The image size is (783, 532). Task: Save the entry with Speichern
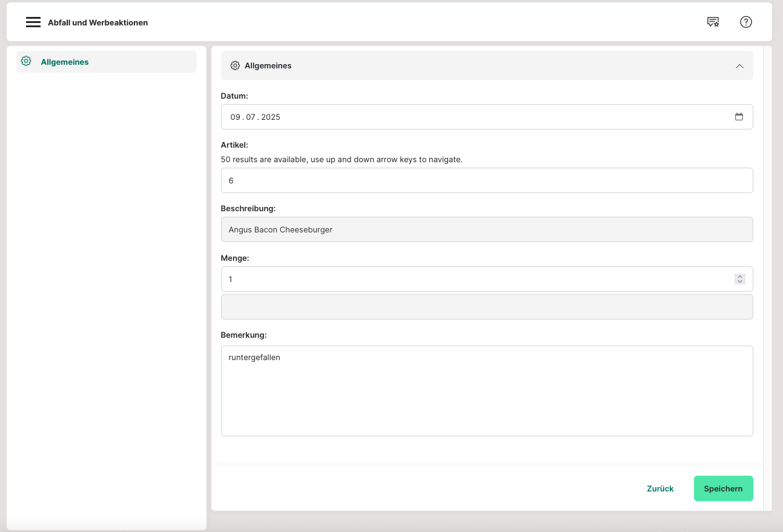click(x=723, y=488)
